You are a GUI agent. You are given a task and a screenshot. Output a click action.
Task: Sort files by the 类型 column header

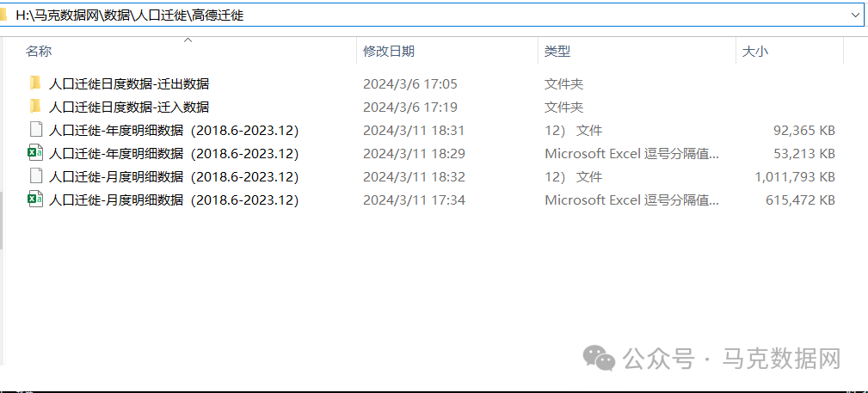557,52
